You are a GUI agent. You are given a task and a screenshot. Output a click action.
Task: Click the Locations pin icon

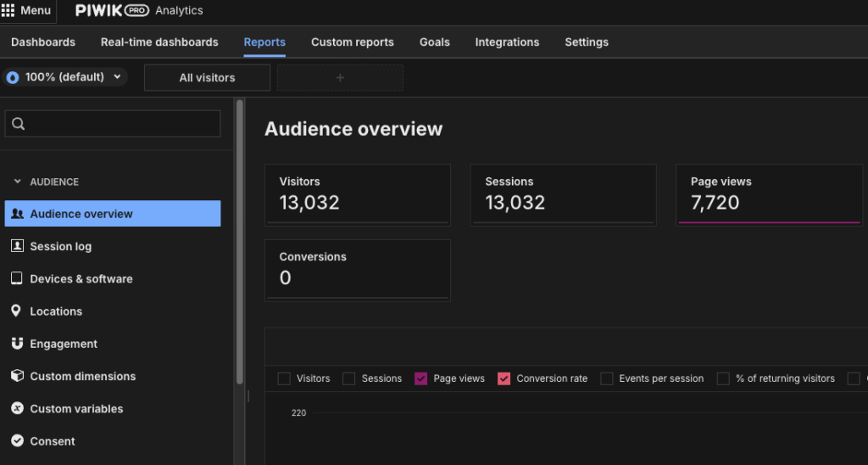coord(16,311)
